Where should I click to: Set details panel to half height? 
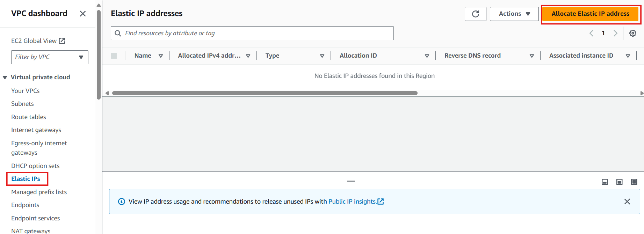click(620, 182)
